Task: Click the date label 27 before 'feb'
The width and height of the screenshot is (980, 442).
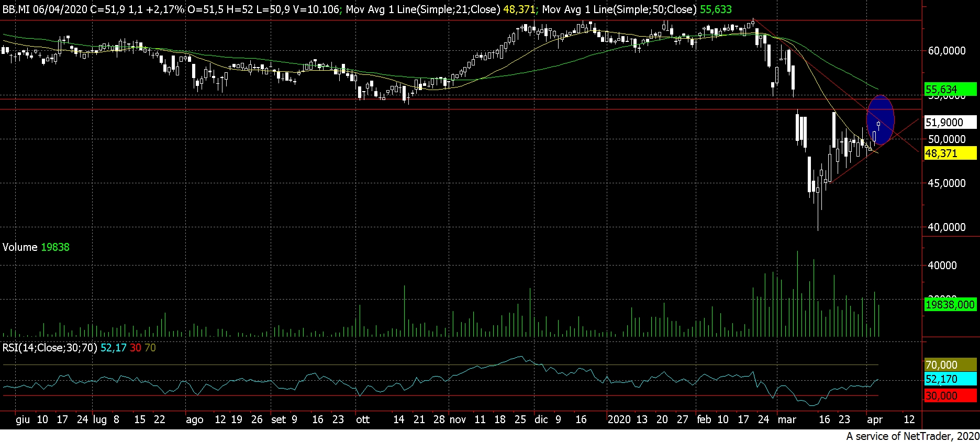Action: point(682,419)
